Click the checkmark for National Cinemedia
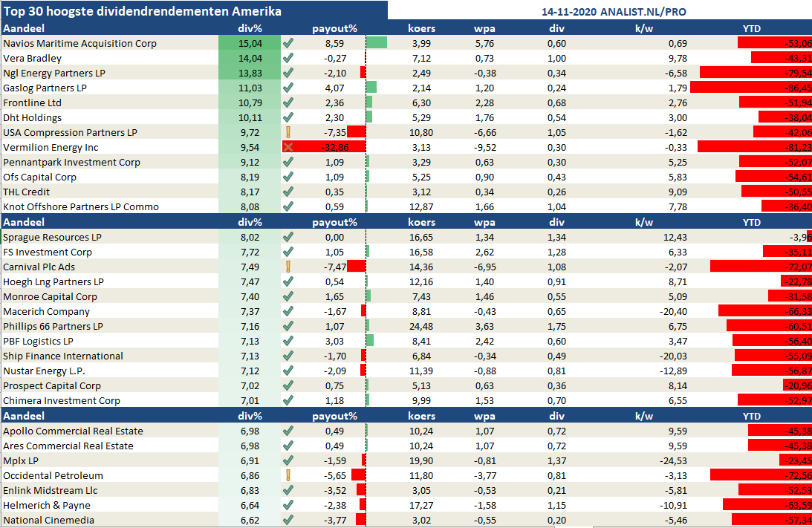Viewport: 812px width, 528px height. click(x=288, y=520)
